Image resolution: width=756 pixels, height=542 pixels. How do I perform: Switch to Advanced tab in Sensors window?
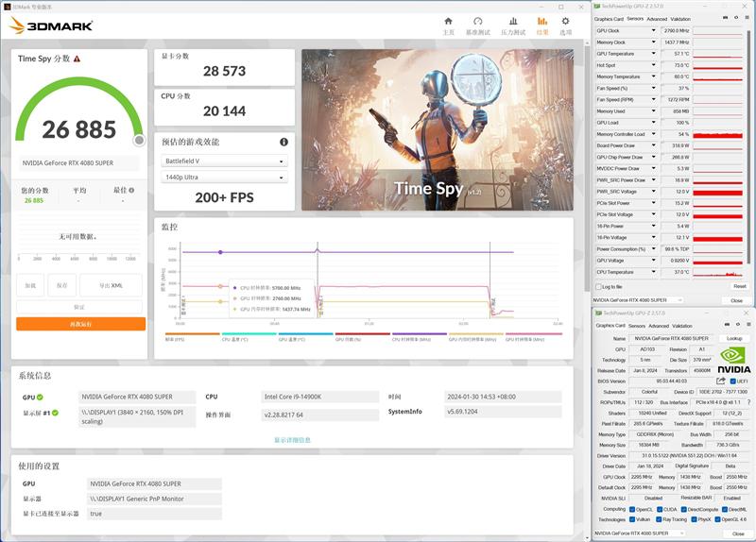657,19
